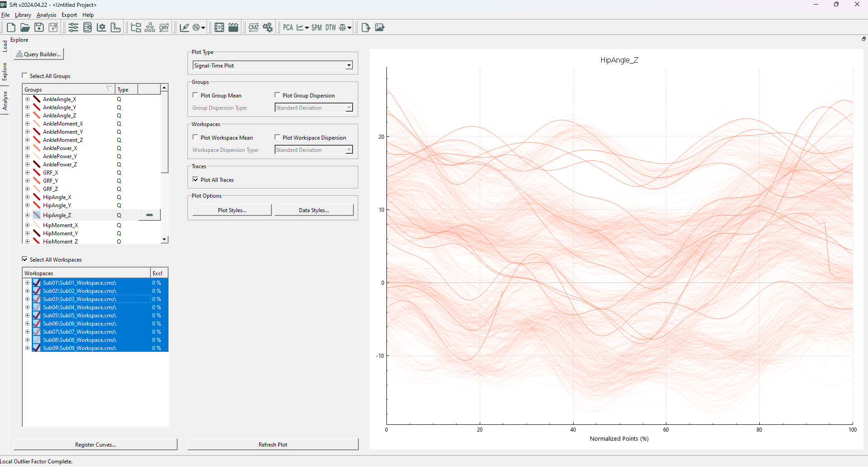
Task: Click the double gears processing icon
Action: tap(268, 28)
